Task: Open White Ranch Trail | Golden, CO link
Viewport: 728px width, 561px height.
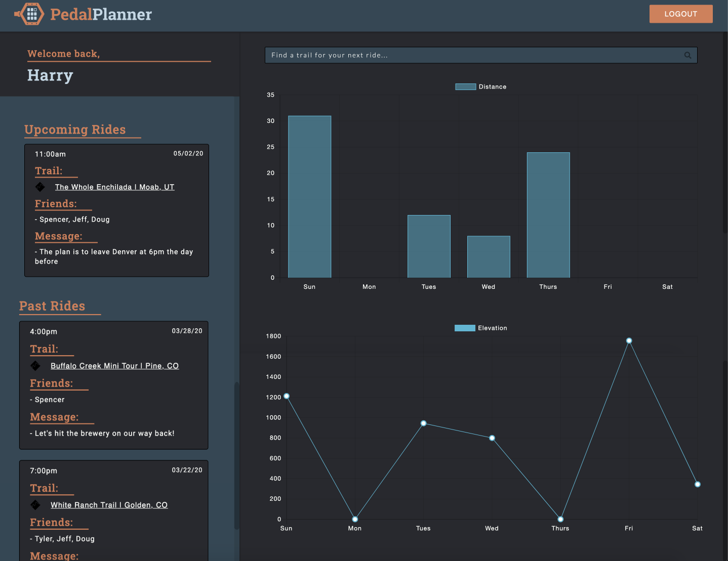Action: [x=109, y=505]
